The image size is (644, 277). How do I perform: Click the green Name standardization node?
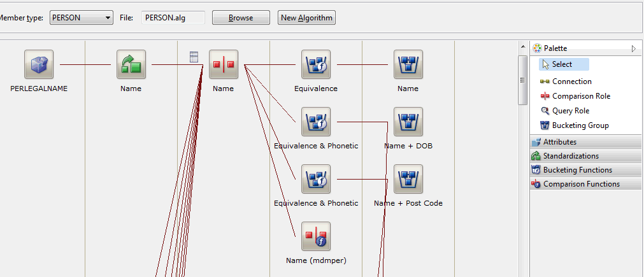131,64
